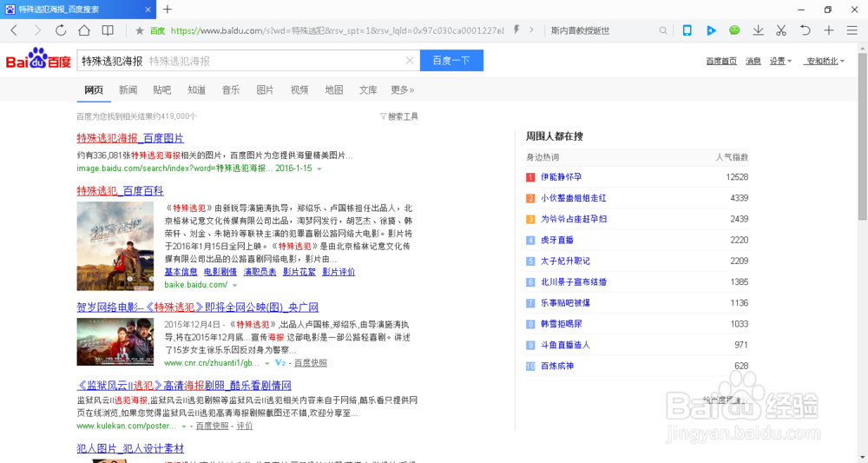This screenshot has height=463, width=868.
Task: Click 评价 on the kulekan result
Action: [x=245, y=426]
